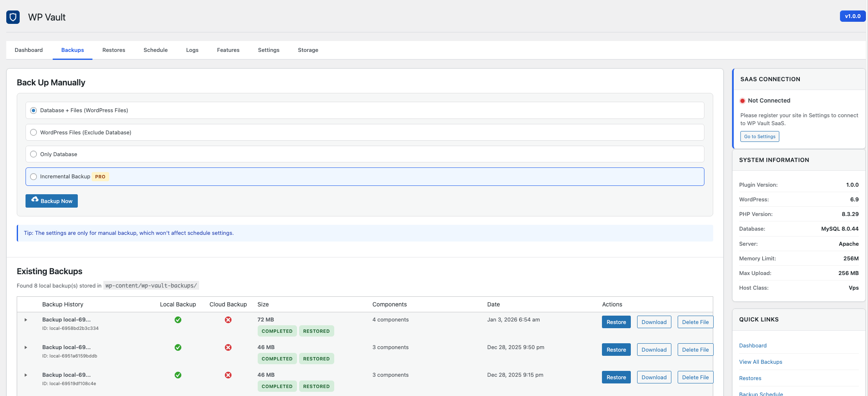Click the Max Upload value 256 MB
The height and width of the screenshot is (396, 868).
tap(848, 273)
